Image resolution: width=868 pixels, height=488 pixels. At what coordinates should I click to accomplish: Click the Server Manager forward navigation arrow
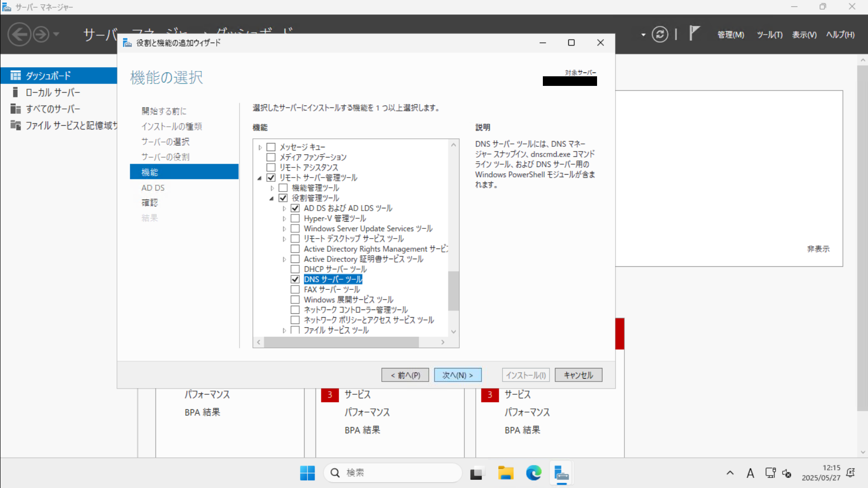point(41,35)
